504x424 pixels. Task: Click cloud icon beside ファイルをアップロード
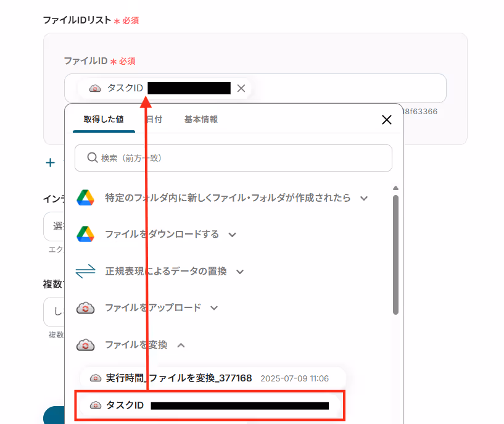(85, 308)
